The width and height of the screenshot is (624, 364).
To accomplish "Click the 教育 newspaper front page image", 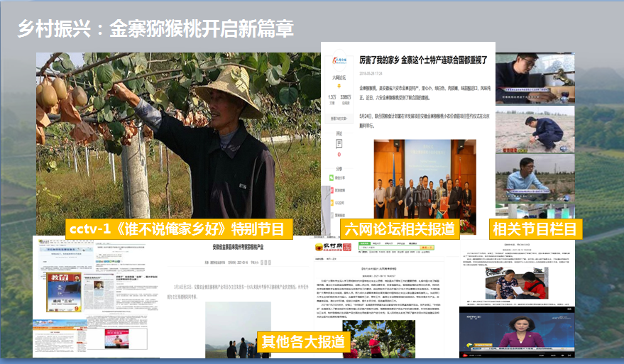I will tap(64, 293).
